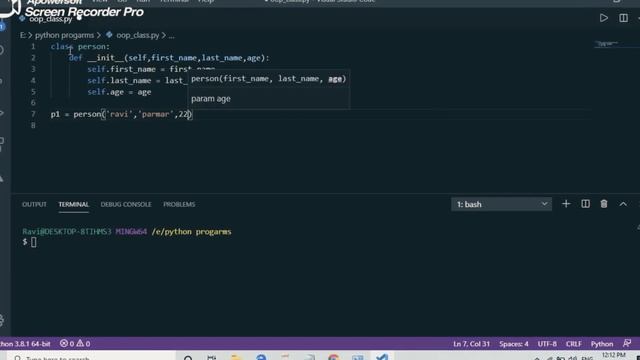Click the 'param age' hint text

tap(211, 99)
